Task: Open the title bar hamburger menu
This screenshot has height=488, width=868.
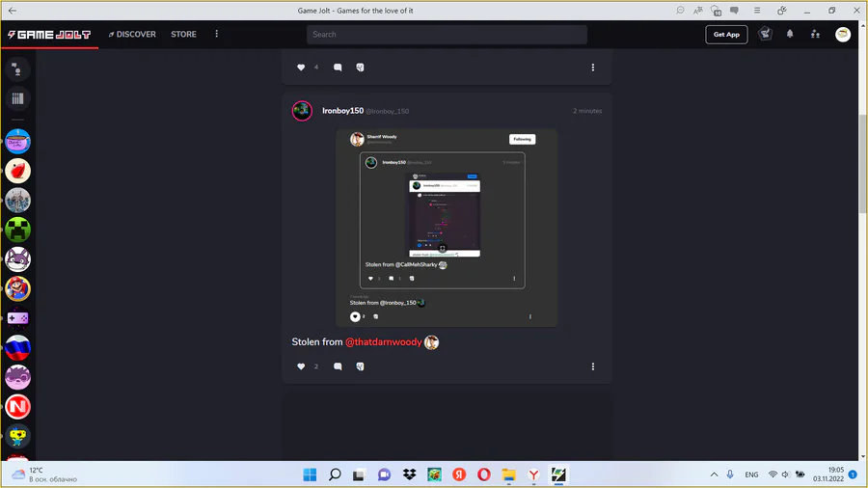Action: [x=757, y=11]
